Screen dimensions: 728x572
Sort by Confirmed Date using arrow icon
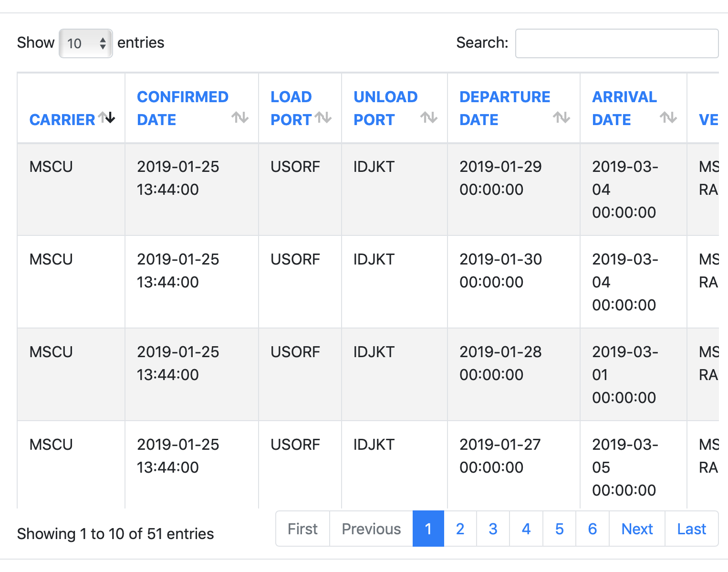coord(240,117)
